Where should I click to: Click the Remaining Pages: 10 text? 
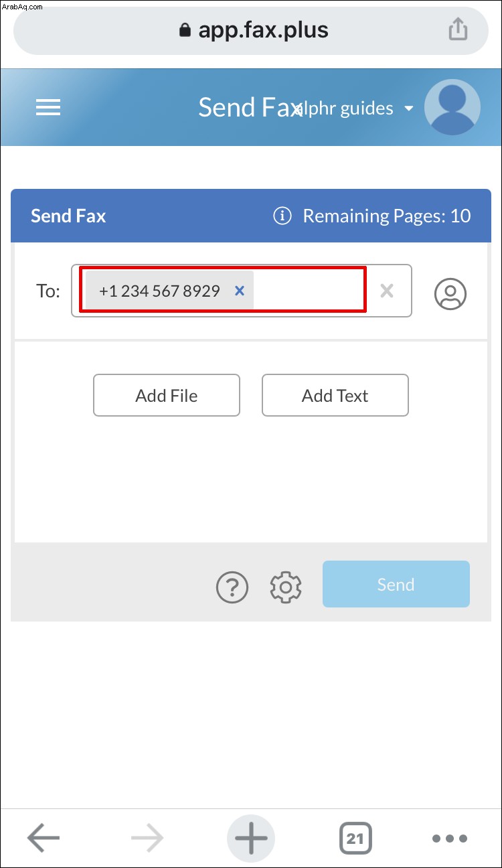(x=387, y=216)
